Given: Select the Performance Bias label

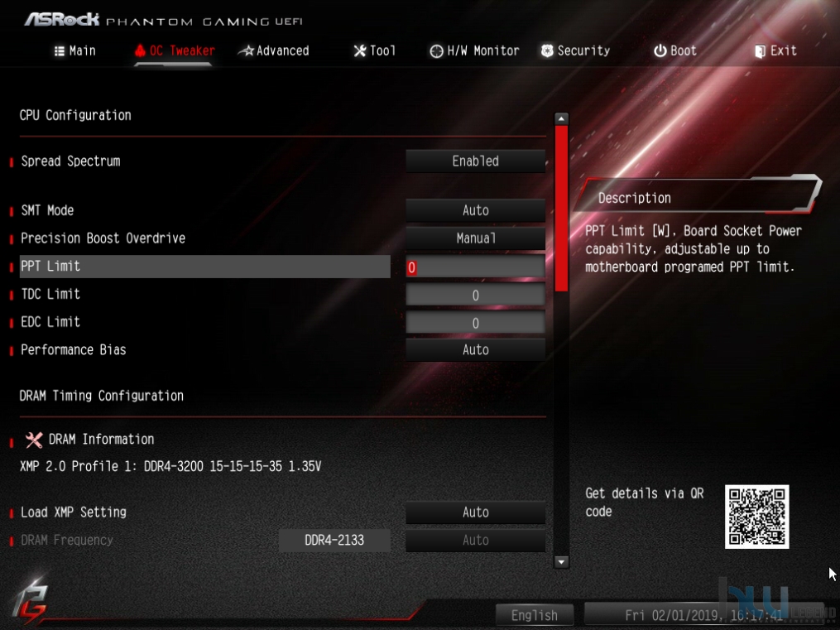Looking at the screenshot, I should [x=74, y=350].
